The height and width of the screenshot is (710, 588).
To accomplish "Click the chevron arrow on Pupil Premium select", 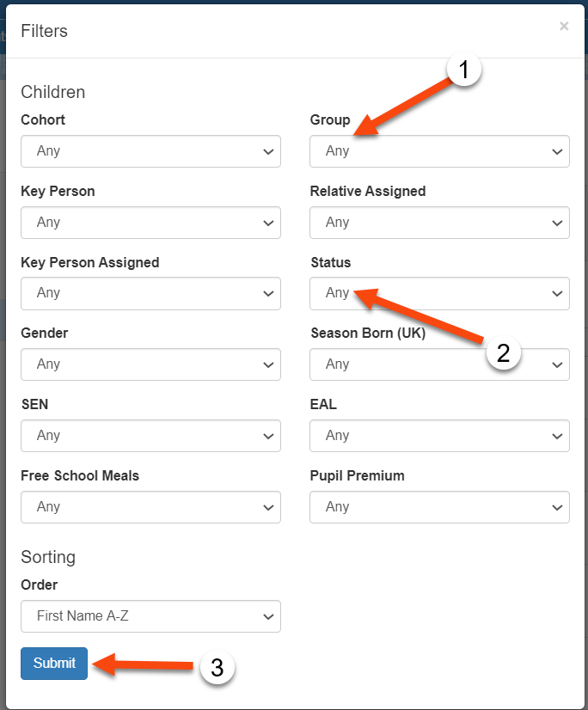I will (555, 507).
